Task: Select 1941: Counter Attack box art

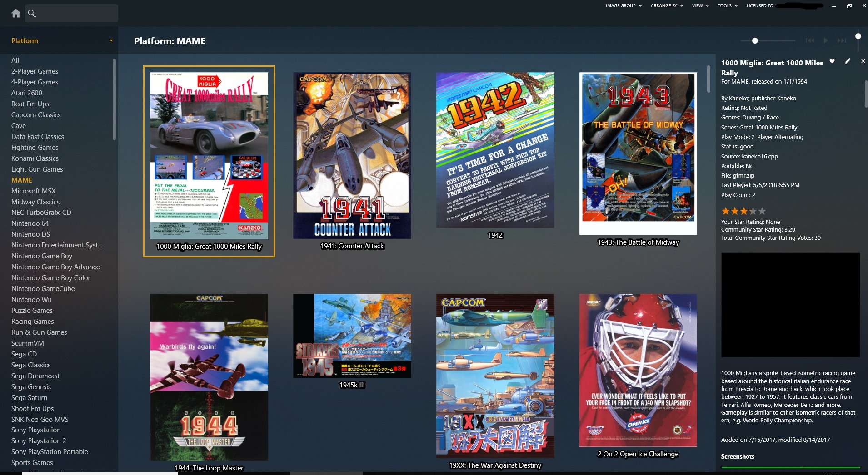Action: coord(352,155)
